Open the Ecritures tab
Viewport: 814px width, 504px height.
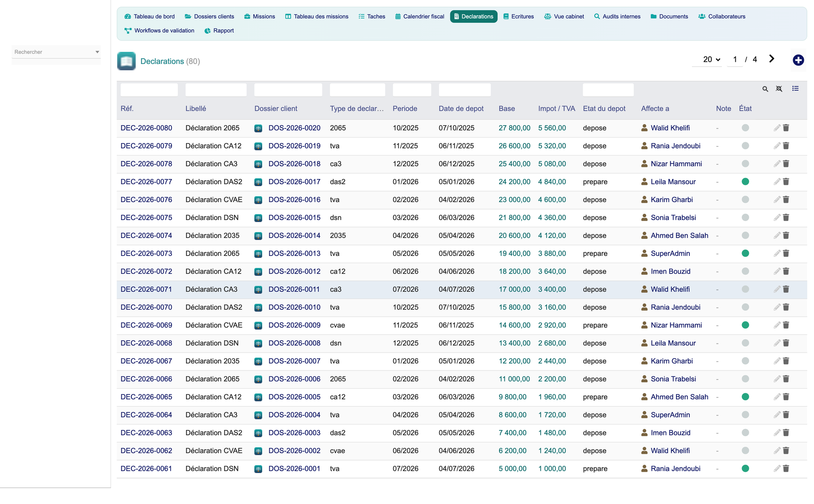point(519,17)
